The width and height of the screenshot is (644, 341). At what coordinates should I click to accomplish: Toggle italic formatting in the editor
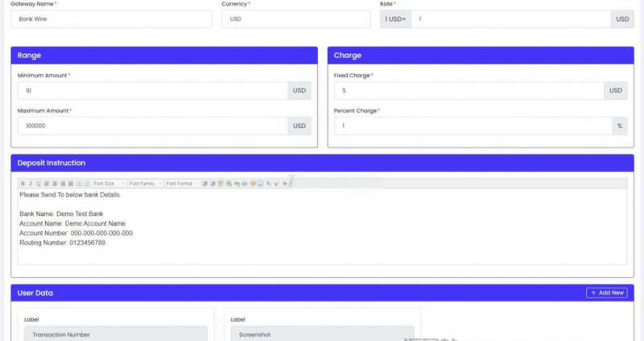(30, 184)
